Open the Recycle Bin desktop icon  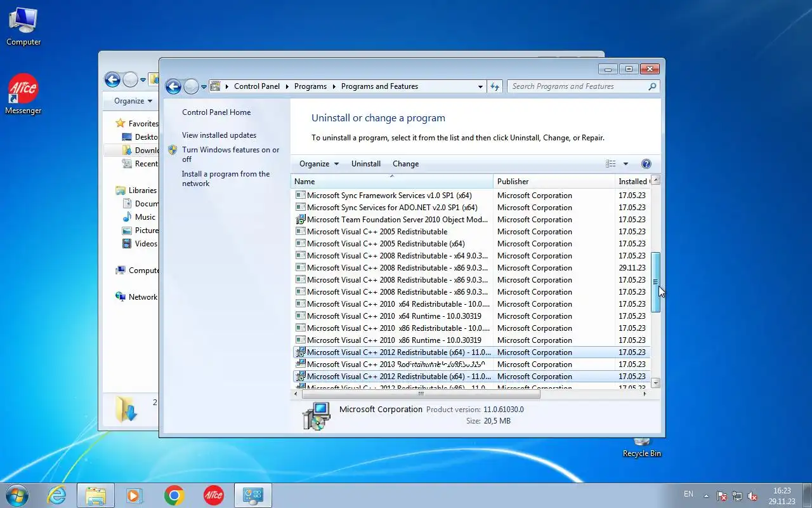point(641,448)
